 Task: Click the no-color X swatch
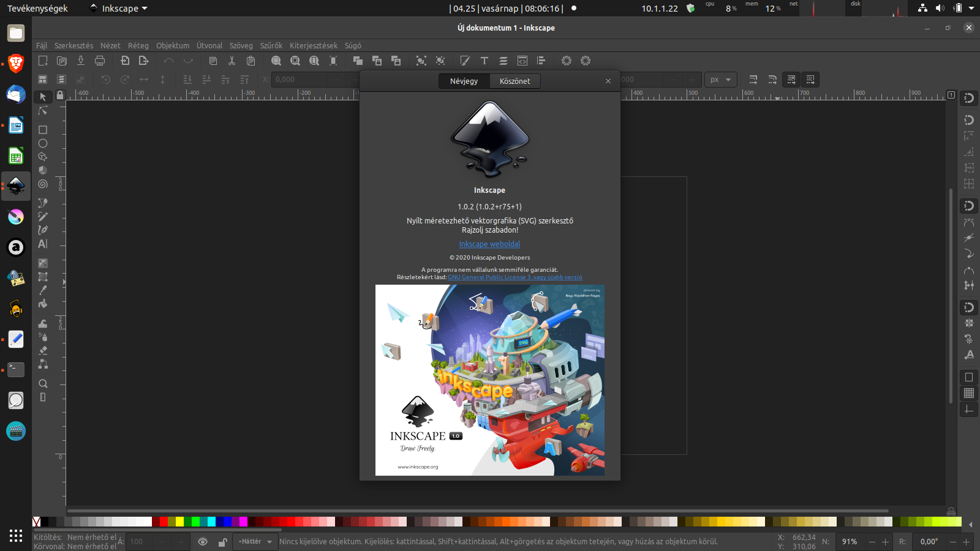coord(37,522)
